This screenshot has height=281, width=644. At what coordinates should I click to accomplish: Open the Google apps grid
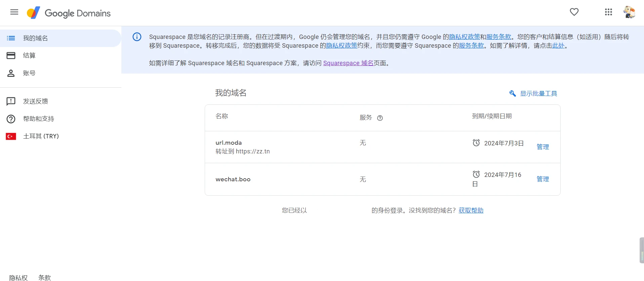pyautogui.click(x=608, y=12)
